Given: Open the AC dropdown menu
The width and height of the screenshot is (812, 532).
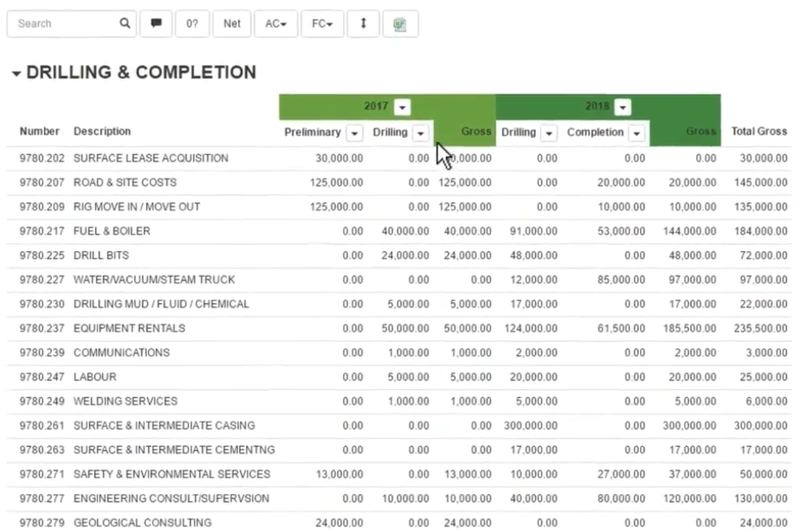Looking at the screenshot, I should tap(276, 24).
